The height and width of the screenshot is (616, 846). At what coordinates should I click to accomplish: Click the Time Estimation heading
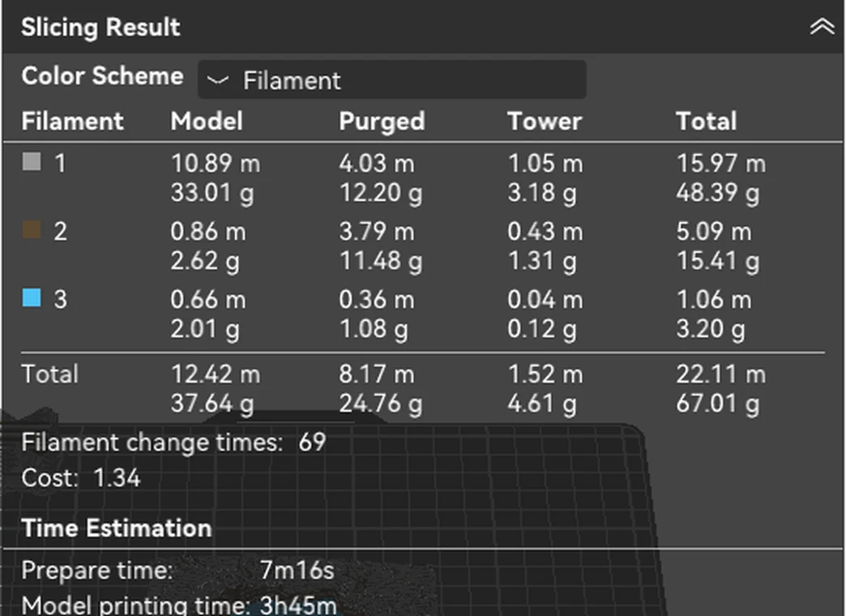(x=117, y=528)
